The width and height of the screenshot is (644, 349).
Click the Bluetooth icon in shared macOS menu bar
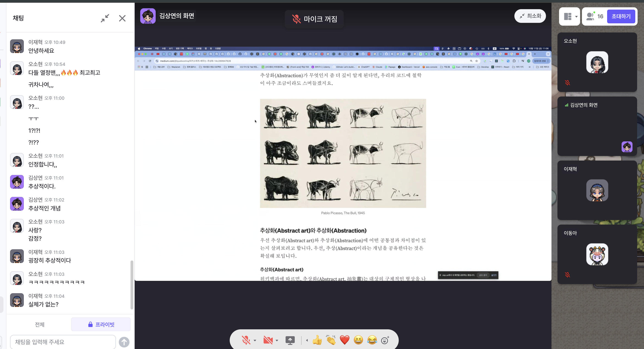(488, 48)
